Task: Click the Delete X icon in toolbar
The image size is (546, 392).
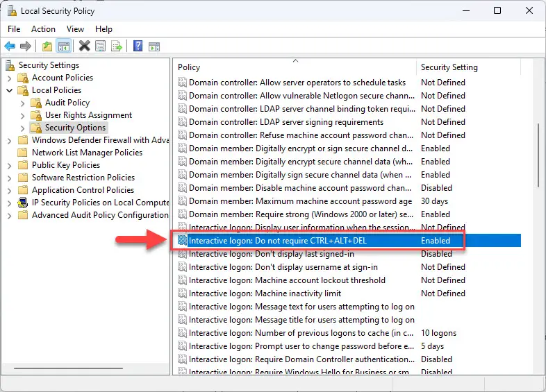Action: 84,46
